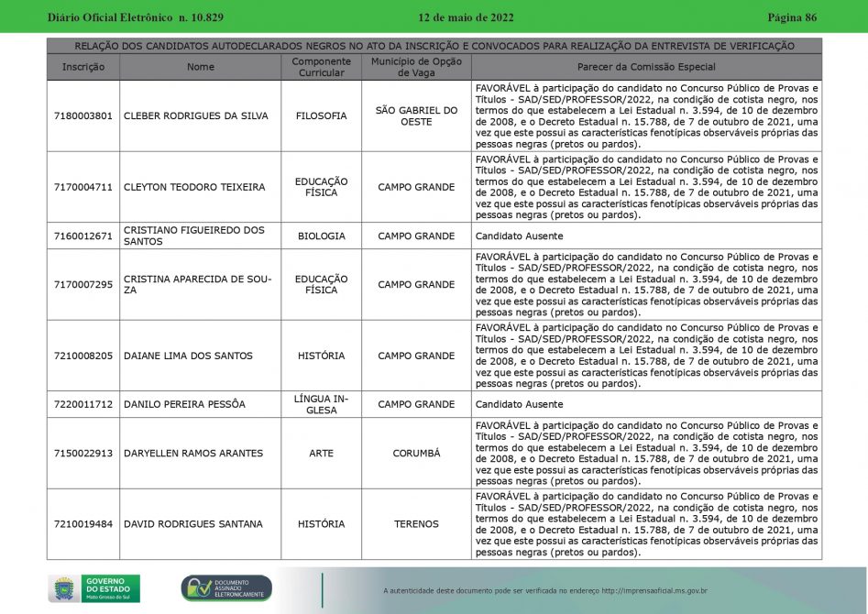
Task: Open the imprensaoficial.ms.gov.br link in footer
Action: click(653, 591)
